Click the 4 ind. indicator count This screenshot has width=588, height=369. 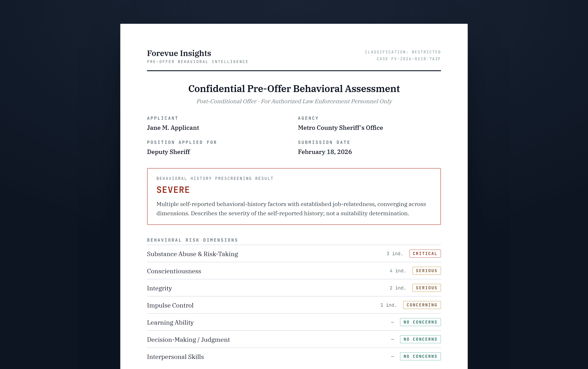coord(398,271)
